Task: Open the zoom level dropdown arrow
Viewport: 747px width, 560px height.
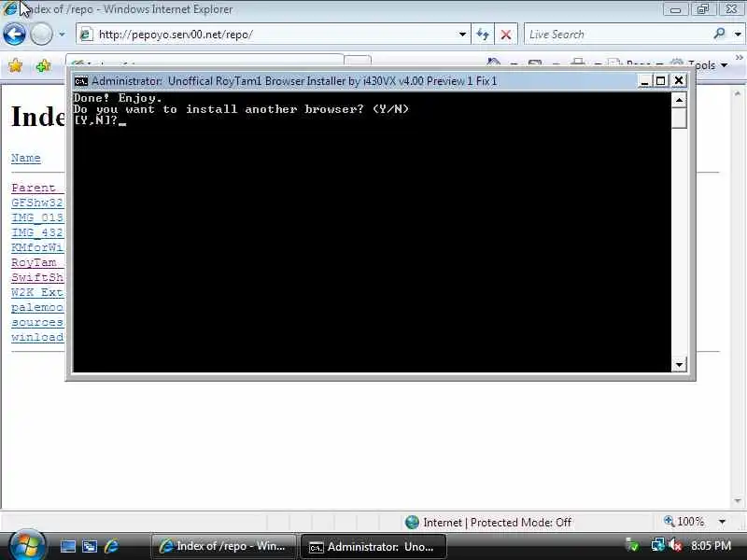Action: [x=722, y=522]
